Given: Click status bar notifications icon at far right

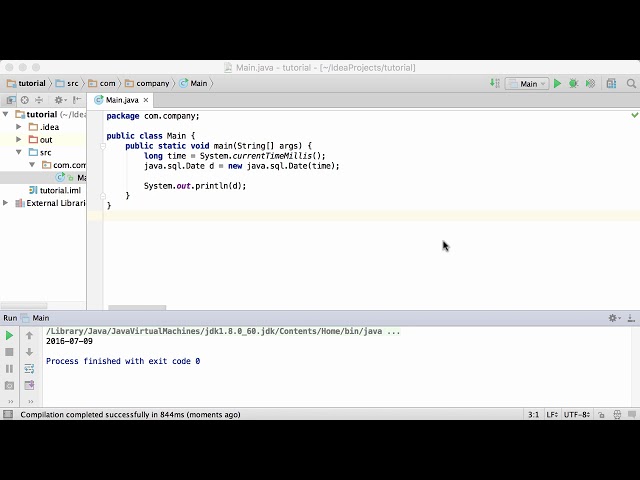Looking at the screenshot, I should point(632,414).
